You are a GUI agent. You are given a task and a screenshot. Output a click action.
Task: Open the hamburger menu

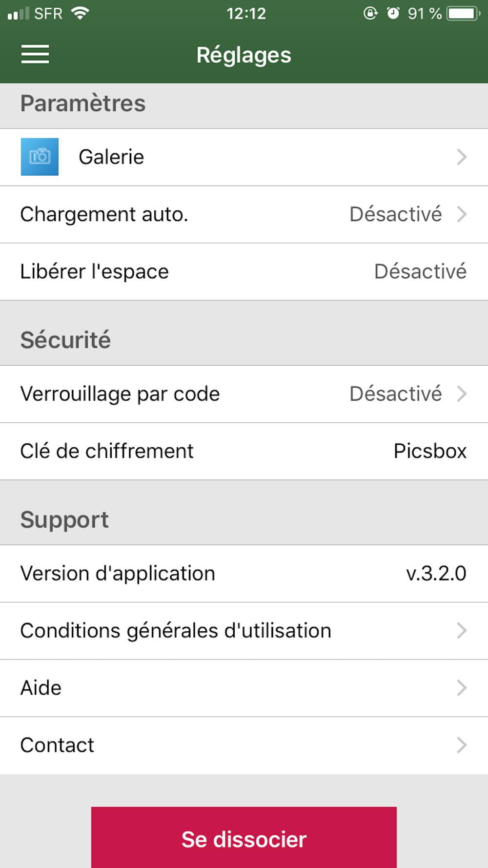(35, 54)
